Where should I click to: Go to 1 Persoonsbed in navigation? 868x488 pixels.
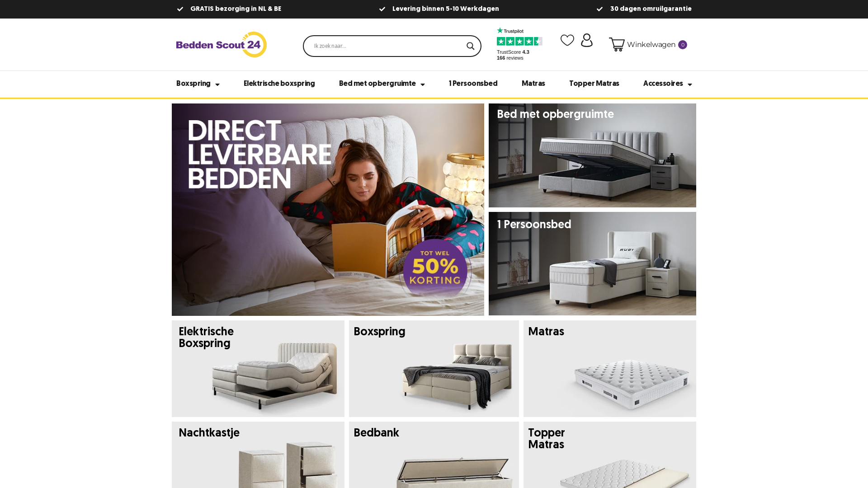(x=473, y=84)
